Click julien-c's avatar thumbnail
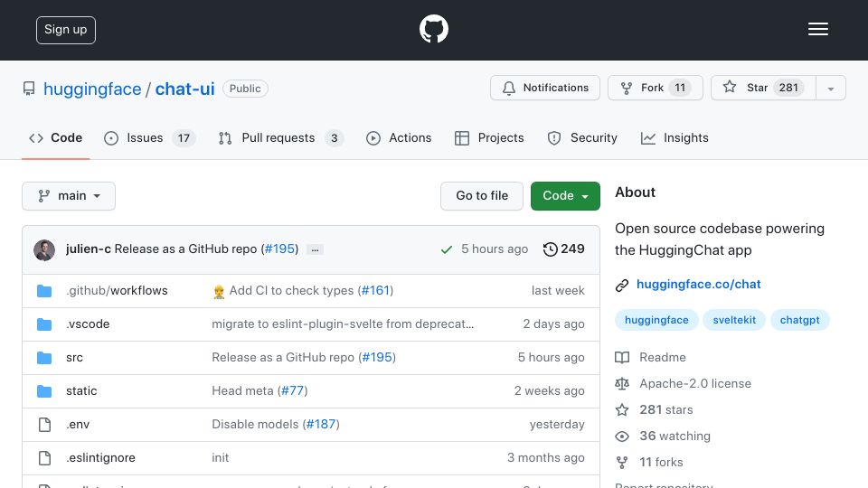This screenshot has height=488, width=868. click(44, 250)
